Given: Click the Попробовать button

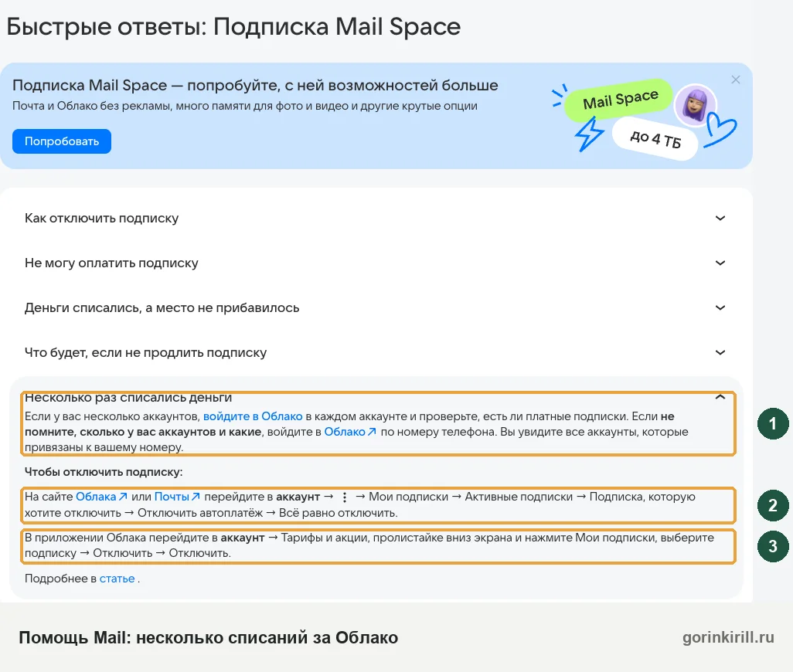Looking at the screenshot, I should click(x=62, y=141).
